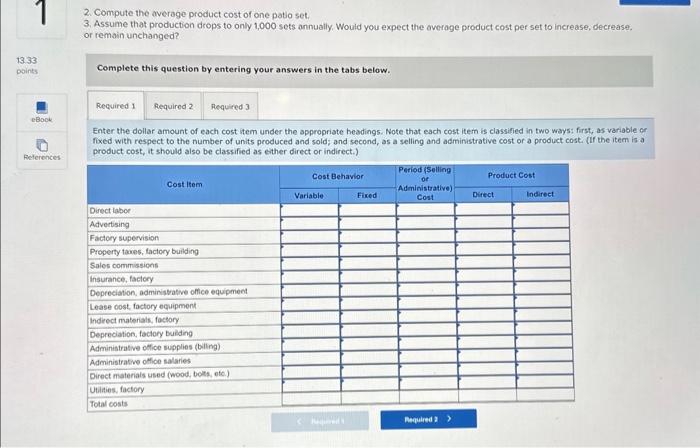Click Fixed cell for Administrative office salaries
Image resolution: width=700 pixels, height=448 pixels.
[x=370, y=358]
